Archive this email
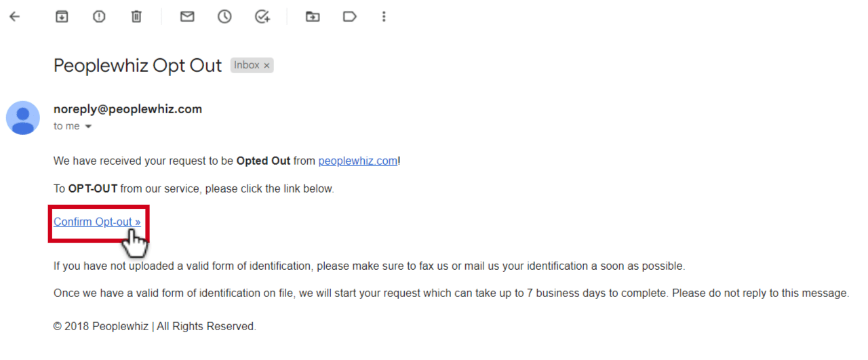 click(62, 17)
